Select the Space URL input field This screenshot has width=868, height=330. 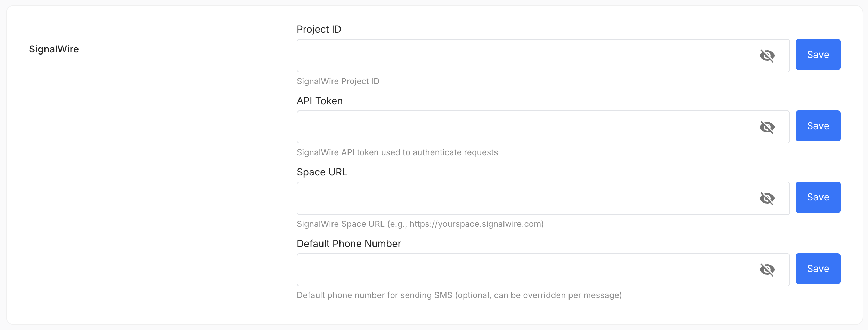tap(521, 198)
